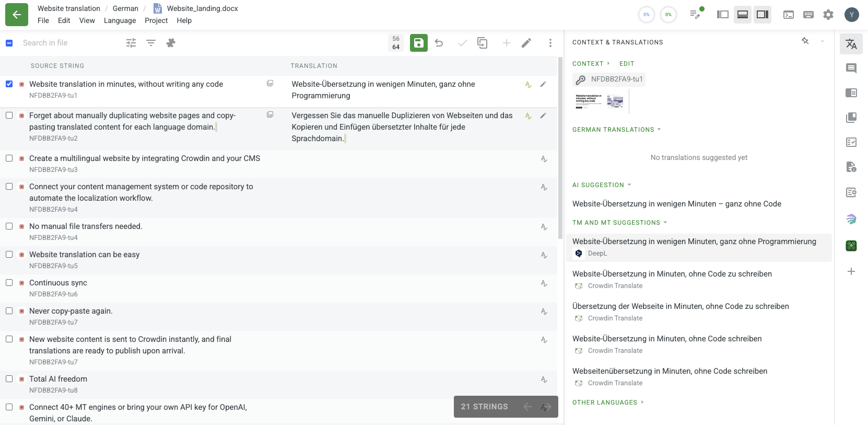This screenshot has width=868, height=425.
Task: Click the copy source string icon
Action: [482, 43]
